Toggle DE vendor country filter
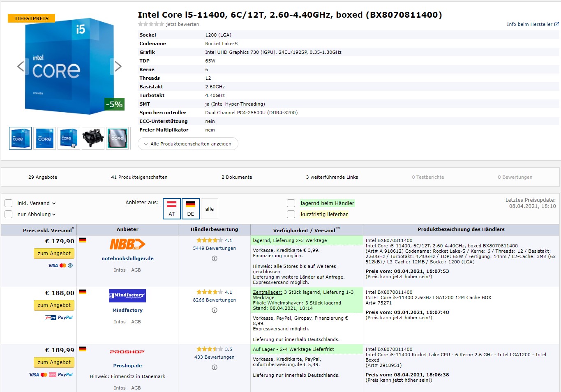The width and height of the screenshot is (561, 392). tap(191, 209)
